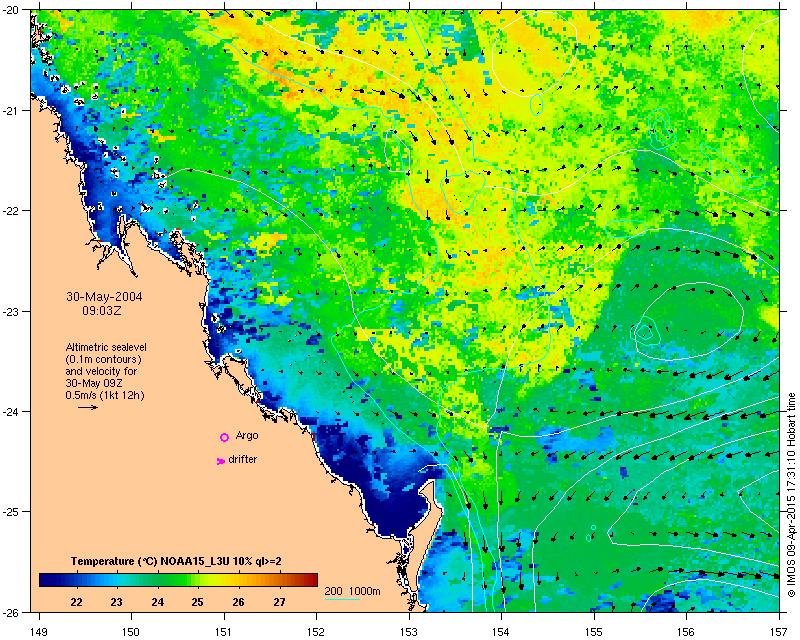
Task: Click longitude axis label 155
Action: pos(594,632)
